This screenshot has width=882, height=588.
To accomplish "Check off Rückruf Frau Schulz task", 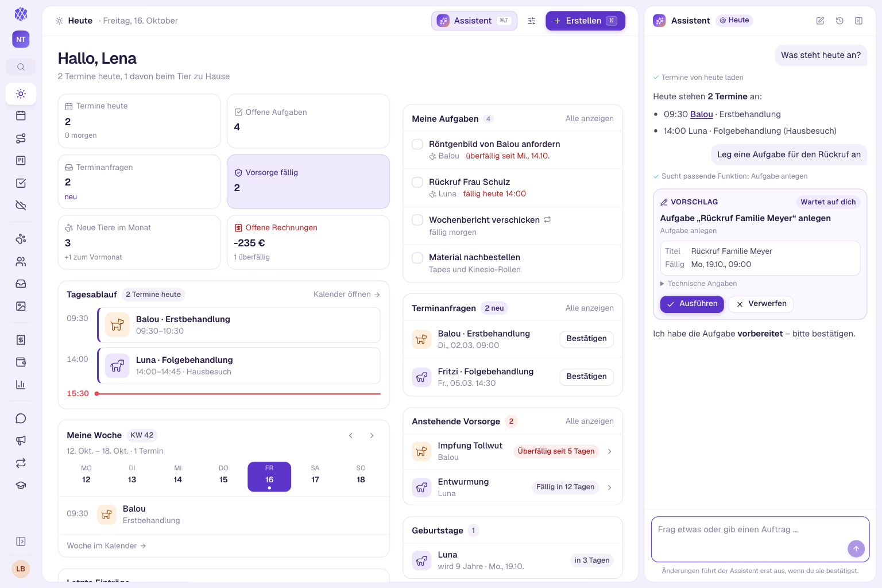I will click(x=417, y=182).
